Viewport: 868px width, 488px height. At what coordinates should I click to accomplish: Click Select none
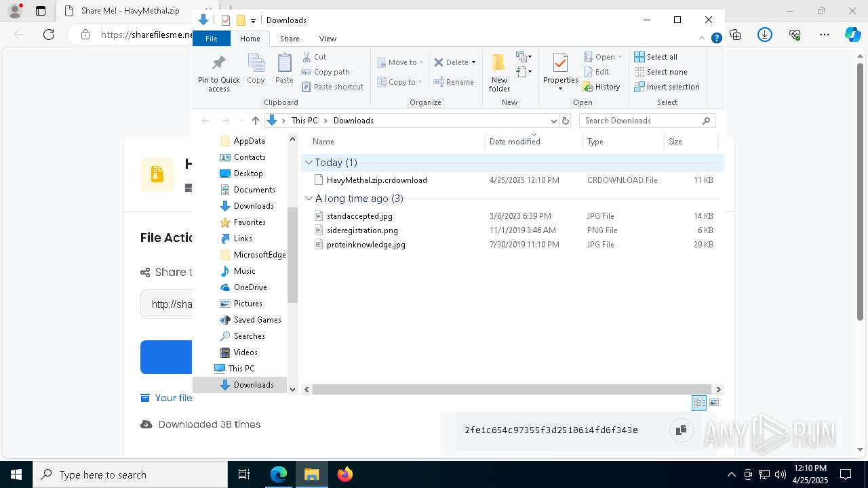[660, 72]
